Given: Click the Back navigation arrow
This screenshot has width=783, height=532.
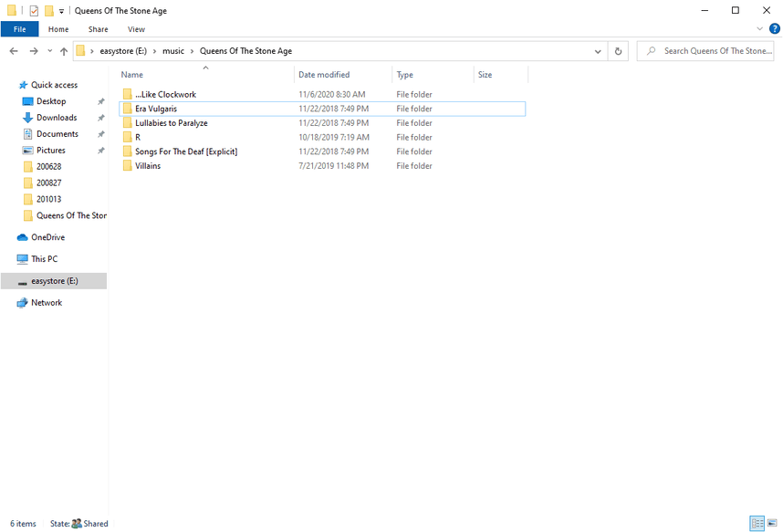Looking at the screenshot, I should [14, 51].
